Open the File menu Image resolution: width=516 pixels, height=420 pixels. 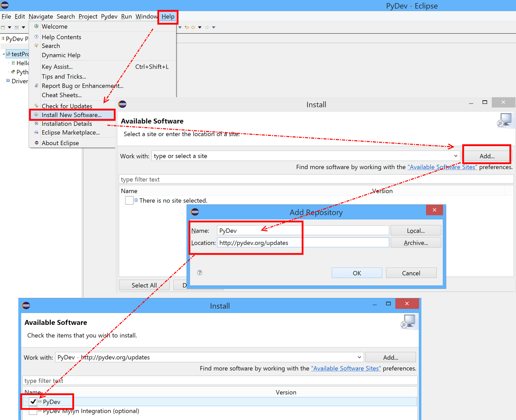6,16
